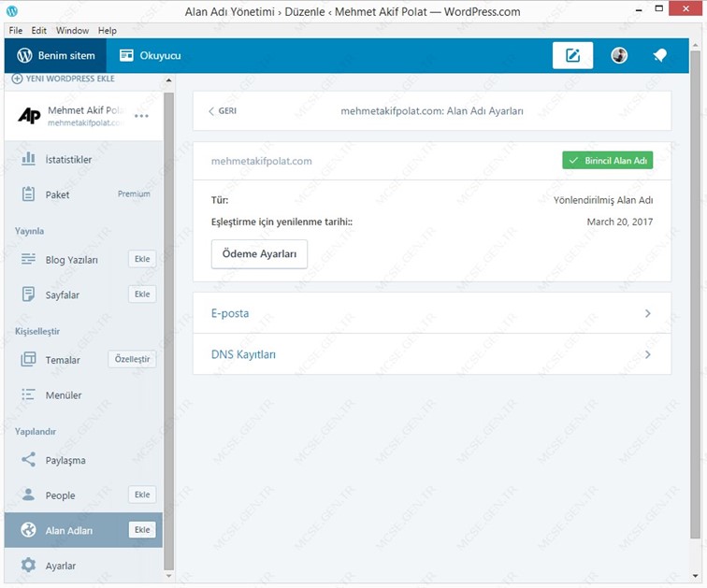Viewport: 707px width, 588px height.
Task: Select the Paket sidebar item
Action: point(84,194)
